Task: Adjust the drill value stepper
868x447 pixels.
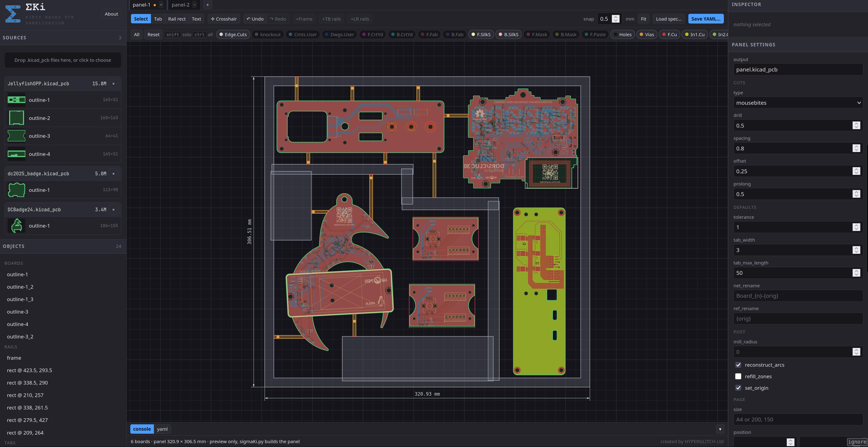Action: (x=856, y=126)
